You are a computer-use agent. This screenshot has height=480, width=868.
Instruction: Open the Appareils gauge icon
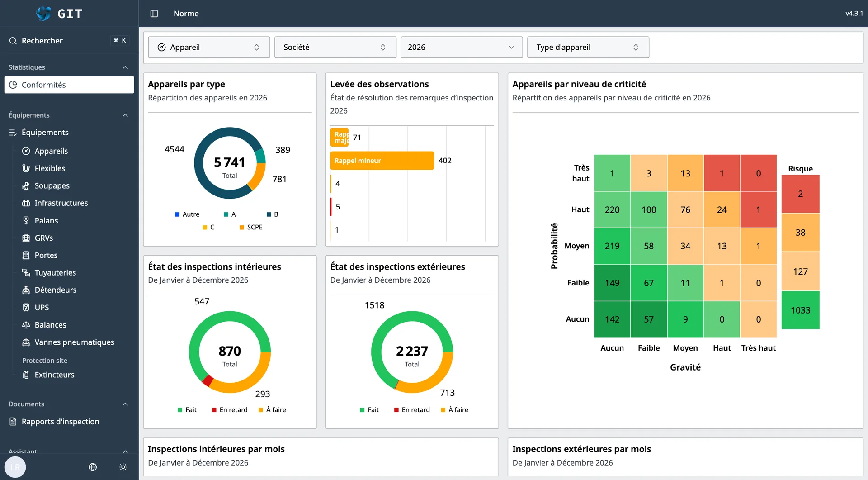point(26,151)
